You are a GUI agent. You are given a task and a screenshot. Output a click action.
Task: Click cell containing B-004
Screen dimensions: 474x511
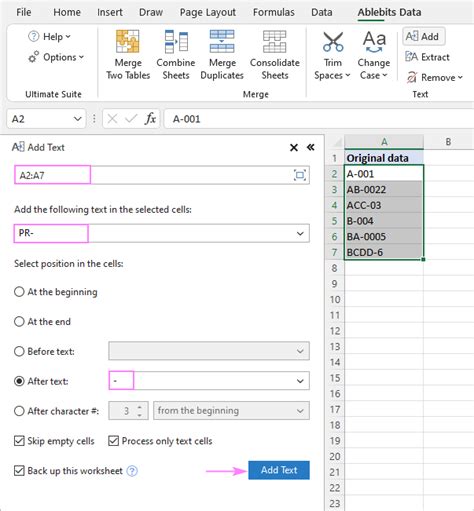384,221
